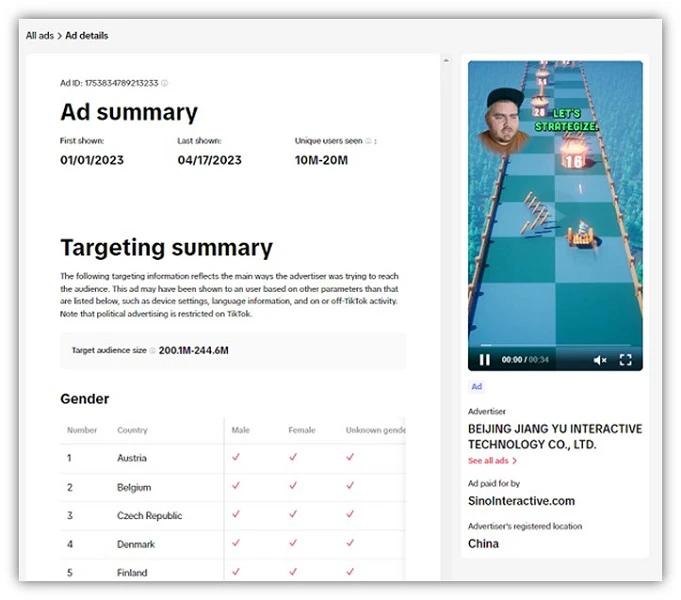Screen dimensions: 681x600
Task: Click Austria male checkmark
Action: coord(236,457)
